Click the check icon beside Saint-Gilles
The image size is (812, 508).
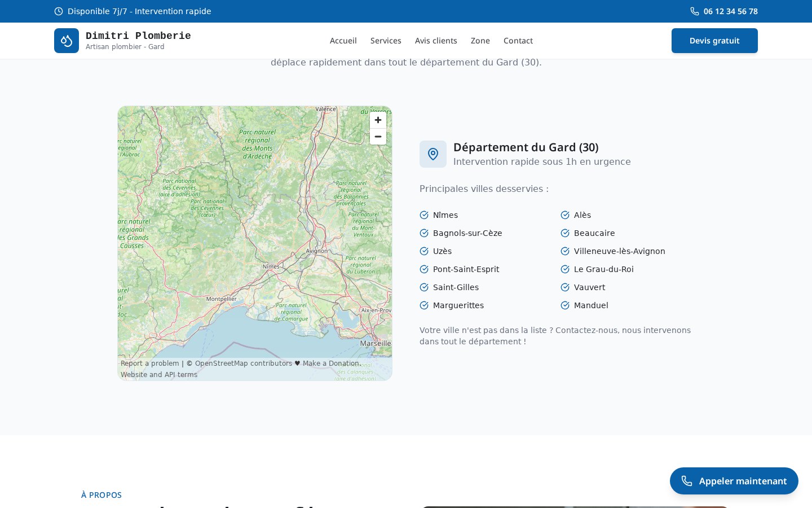pyautogui.click(x=424, y=287)
